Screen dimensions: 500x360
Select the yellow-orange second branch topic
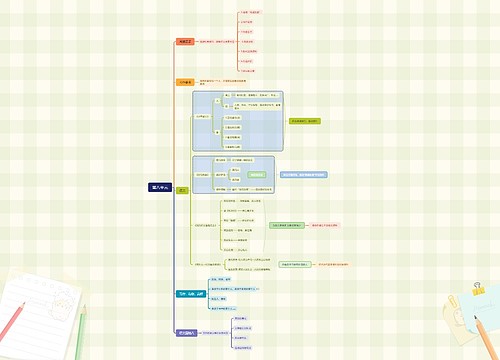click(x=185, y=82)
